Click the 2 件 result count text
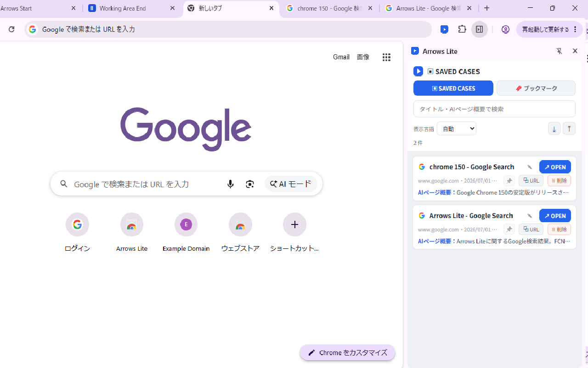This screenshot has width=588, height=368. [x=418, y=143]
